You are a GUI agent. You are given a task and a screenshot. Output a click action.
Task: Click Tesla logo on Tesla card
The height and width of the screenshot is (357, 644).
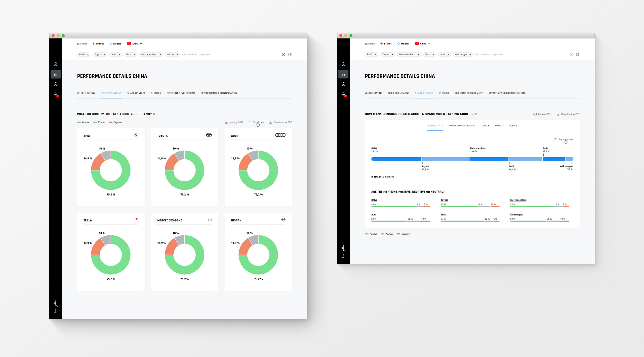(136, 220)
